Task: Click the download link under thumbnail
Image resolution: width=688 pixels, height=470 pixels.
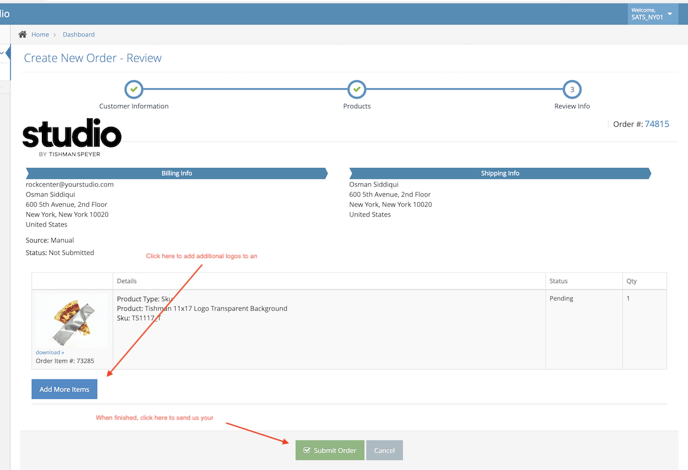Action: (x=49, y=352)
